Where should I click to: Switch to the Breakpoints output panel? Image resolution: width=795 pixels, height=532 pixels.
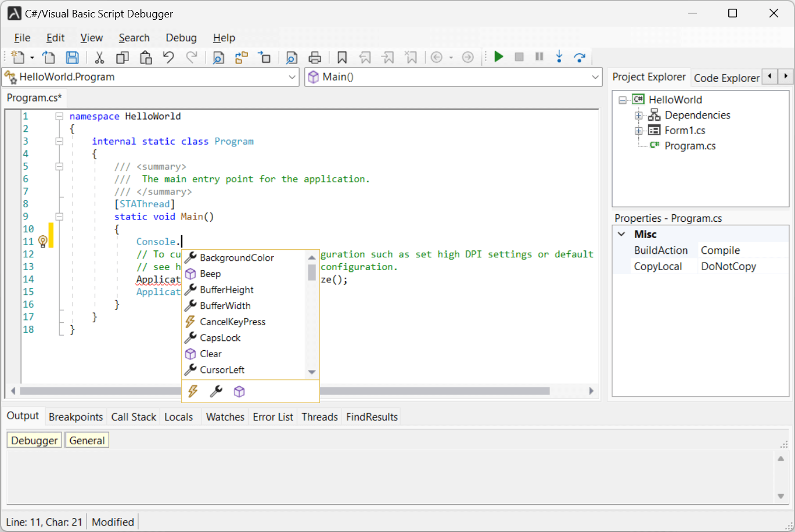tap(75, 416)
